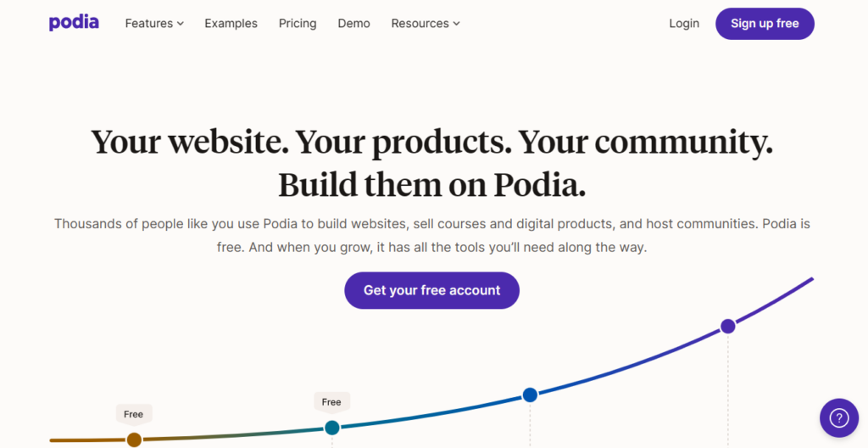Click the Free label above teal dot
The width and height of the screenshot is (868, 448).
point(331,402)
